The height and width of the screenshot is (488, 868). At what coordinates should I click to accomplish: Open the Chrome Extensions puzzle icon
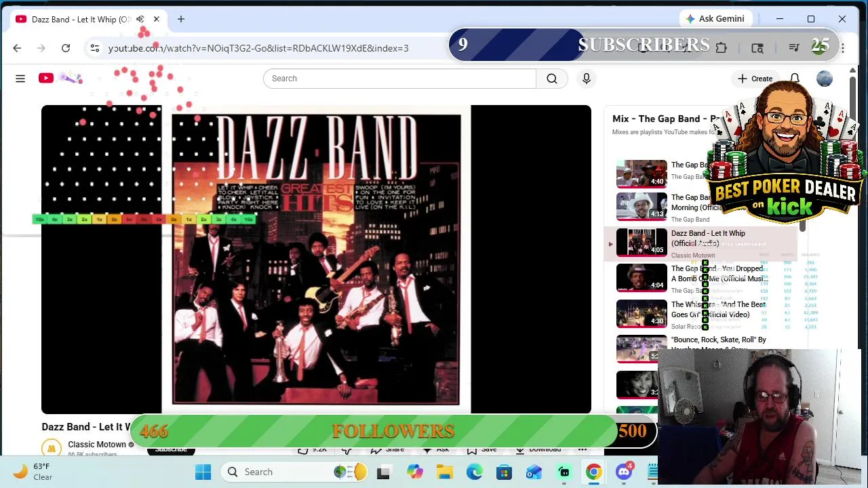point(721,48)
